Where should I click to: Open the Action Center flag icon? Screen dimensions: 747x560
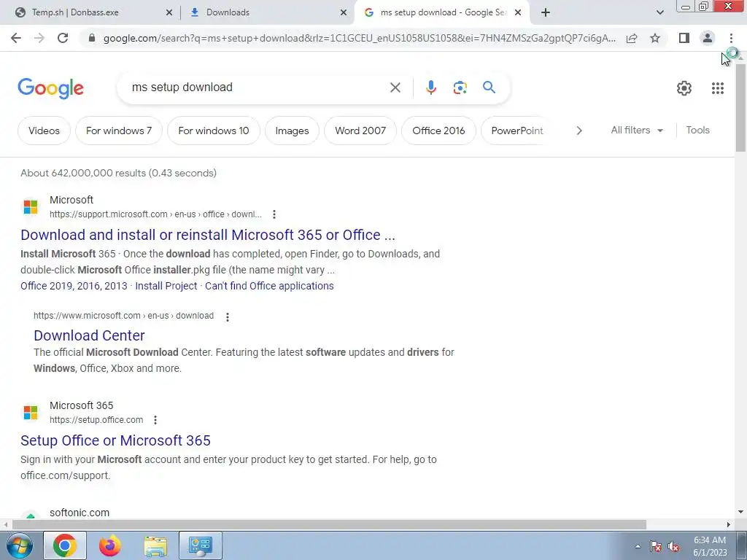coord(656,547)
